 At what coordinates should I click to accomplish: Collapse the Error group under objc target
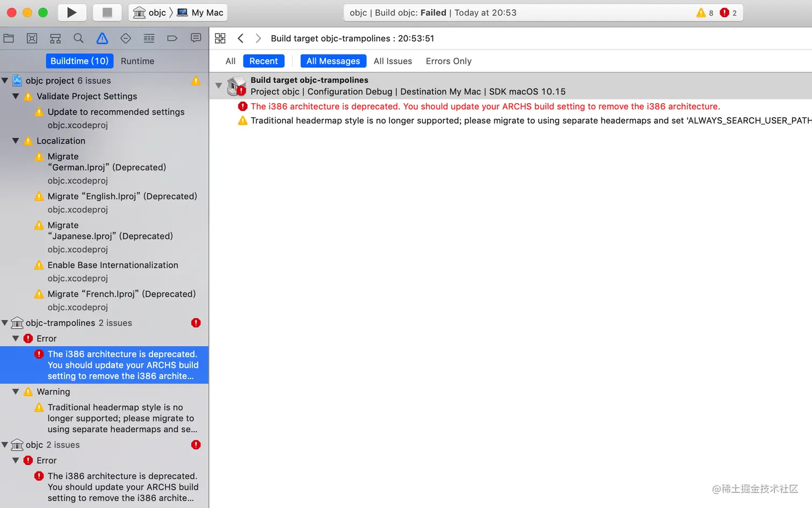point(16,461)
